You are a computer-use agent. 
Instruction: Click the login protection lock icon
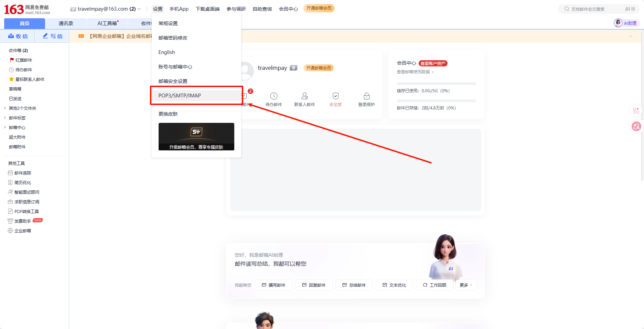click(366, 96)
